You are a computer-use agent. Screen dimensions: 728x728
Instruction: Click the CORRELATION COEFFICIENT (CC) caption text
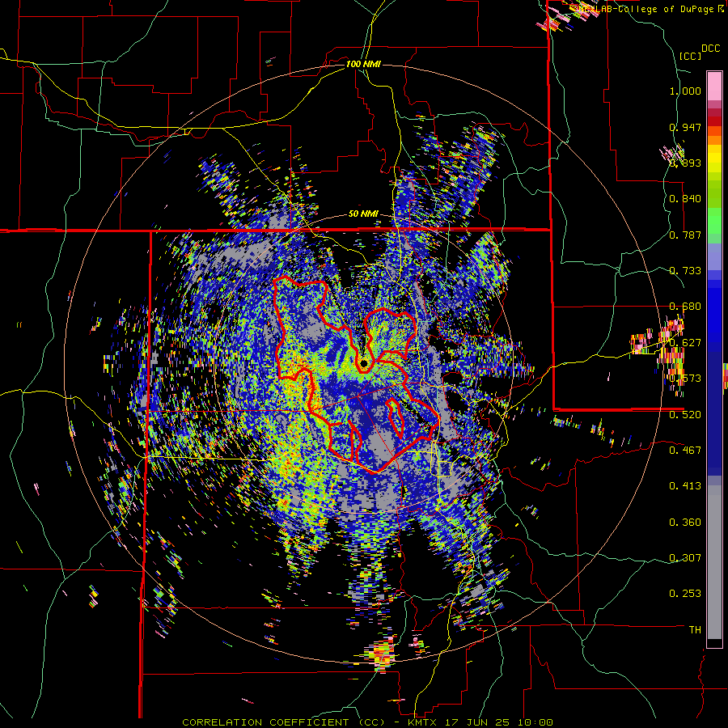[x=283, y=722]
